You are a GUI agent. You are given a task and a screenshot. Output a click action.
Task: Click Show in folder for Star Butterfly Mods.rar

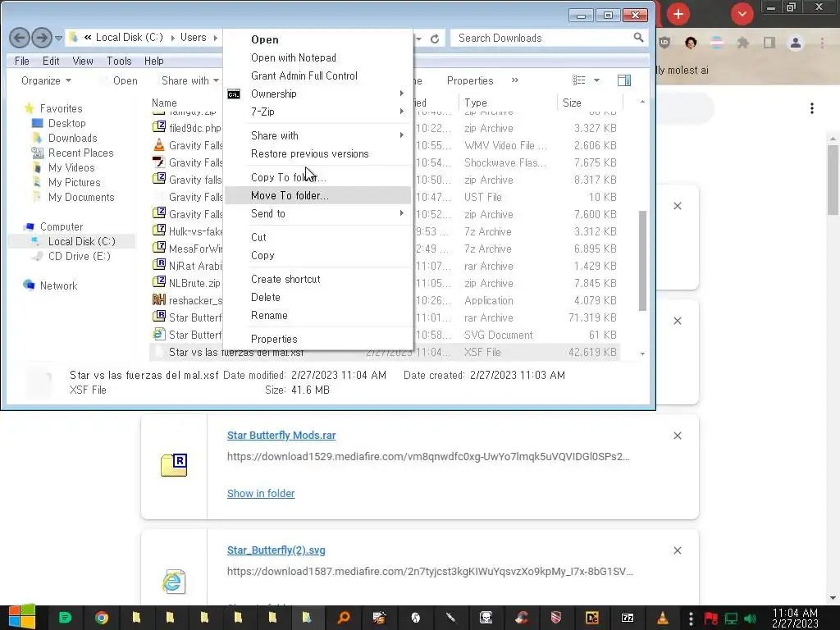tap(261, 493)
